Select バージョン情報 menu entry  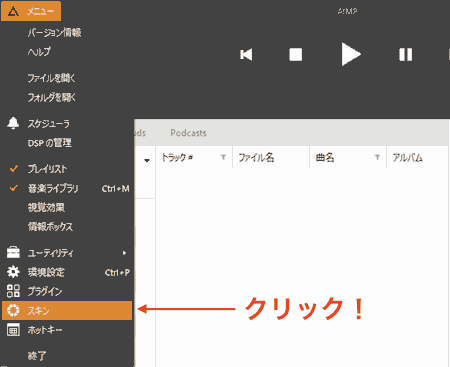54,32
